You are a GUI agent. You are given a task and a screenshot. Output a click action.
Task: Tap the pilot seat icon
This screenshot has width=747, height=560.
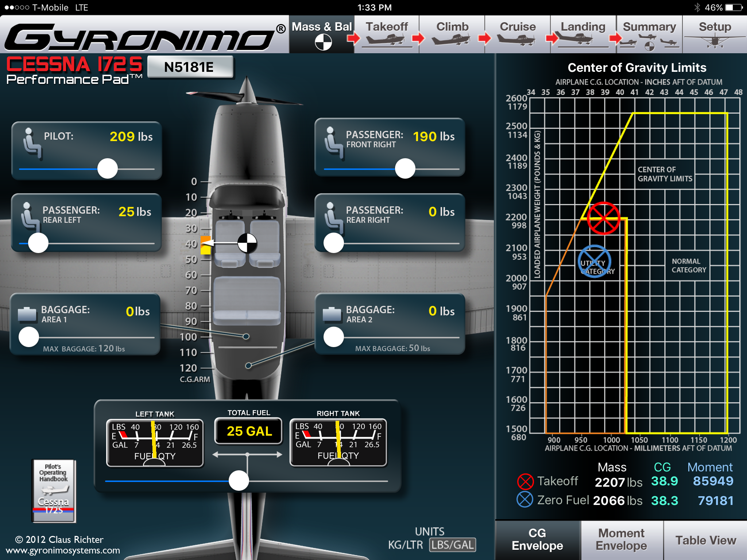pos(32,144)
